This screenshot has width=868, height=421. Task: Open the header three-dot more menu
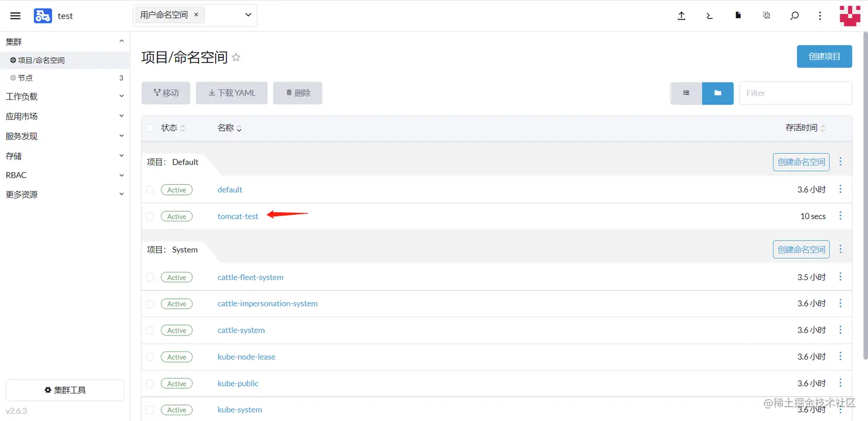pos(820,16)
